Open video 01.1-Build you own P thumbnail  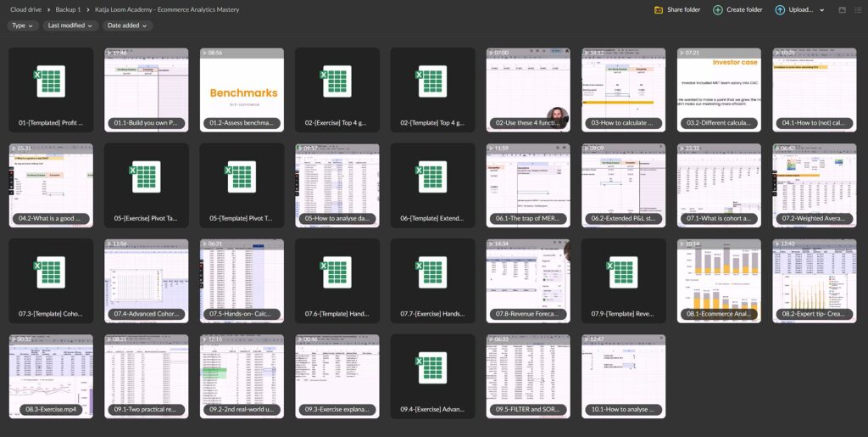point(146,90)
